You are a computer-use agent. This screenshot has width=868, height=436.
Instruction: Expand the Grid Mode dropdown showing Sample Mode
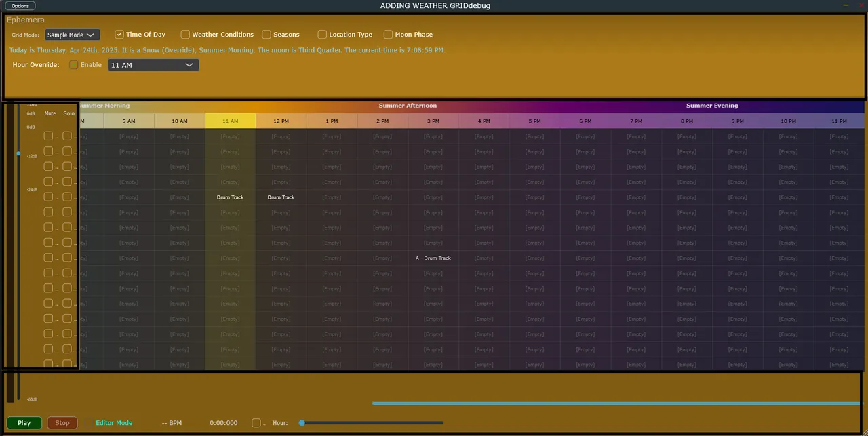(72, 35)
